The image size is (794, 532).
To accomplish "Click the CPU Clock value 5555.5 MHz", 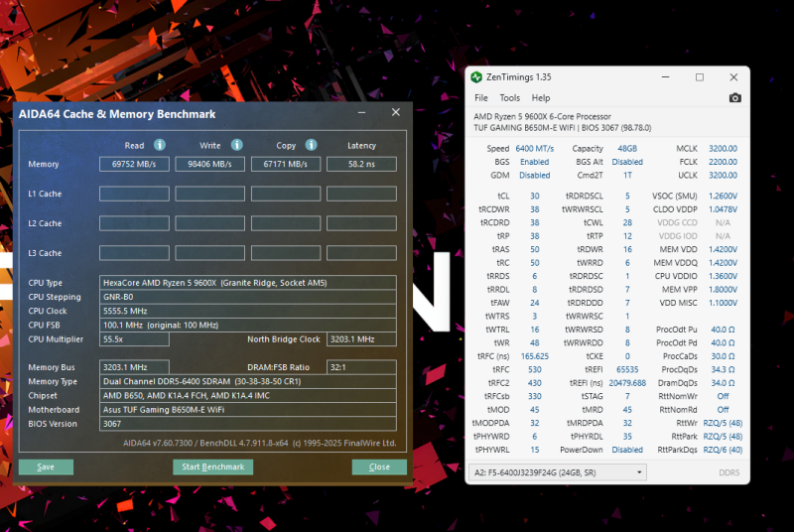I will tap(247, 311).
